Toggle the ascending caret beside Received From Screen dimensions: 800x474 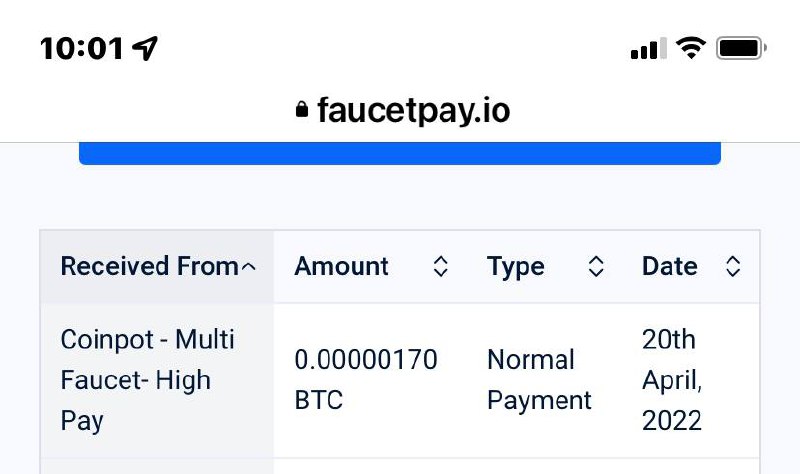pyautogui.click(x=249, y=267)
